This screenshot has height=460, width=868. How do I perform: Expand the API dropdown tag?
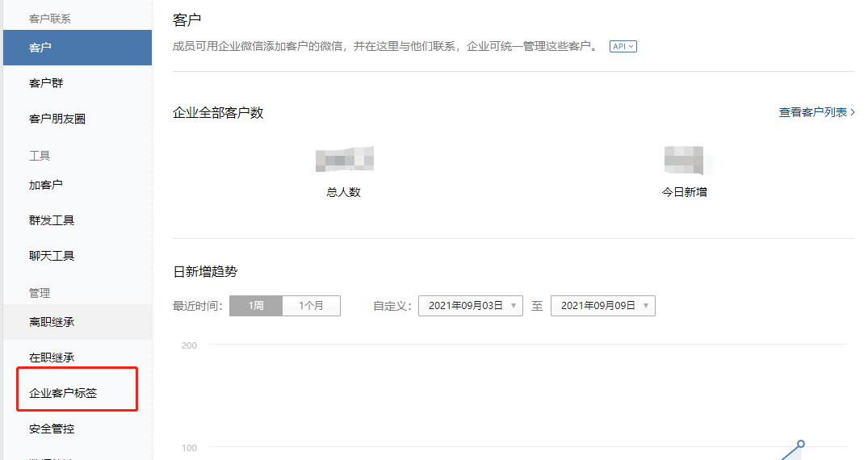tap(623, 47)
